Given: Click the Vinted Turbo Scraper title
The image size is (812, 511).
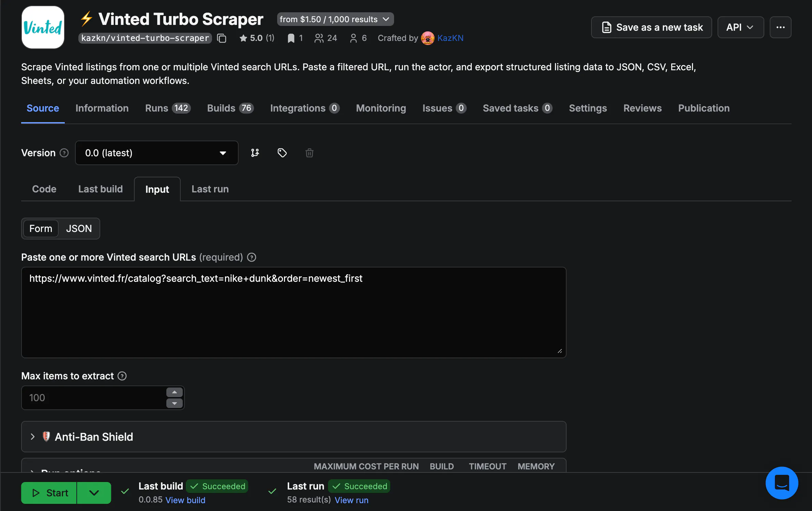Looking at the screenshot, I should (181, 19).
